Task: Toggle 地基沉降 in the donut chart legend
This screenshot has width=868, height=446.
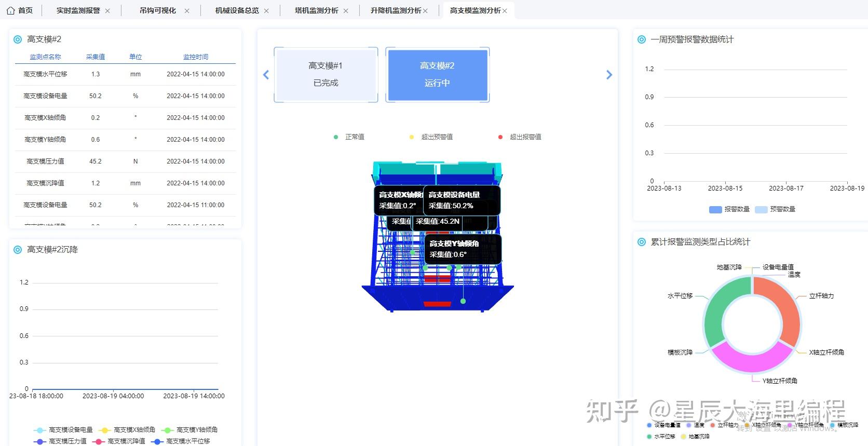Action: coord(695,437)
